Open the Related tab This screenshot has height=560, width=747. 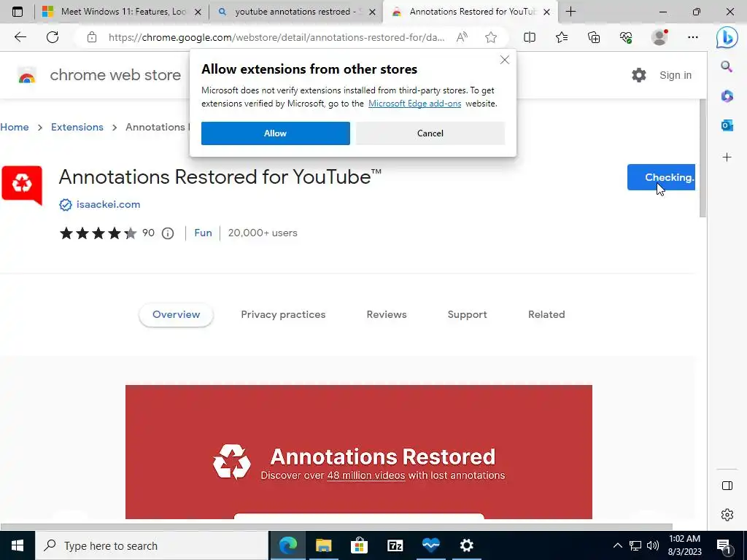point(546,315)
